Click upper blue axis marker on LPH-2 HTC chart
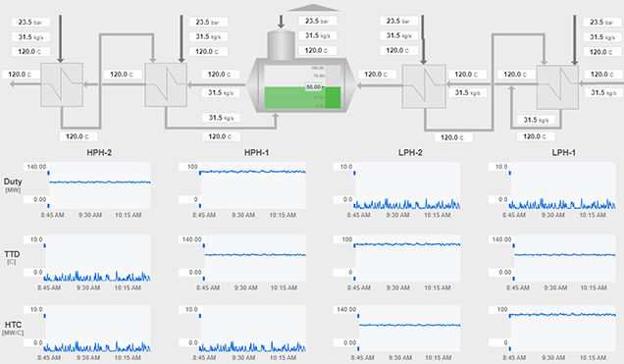The height and width of the screenshot is (364, 624). click(x=358, y=316)
